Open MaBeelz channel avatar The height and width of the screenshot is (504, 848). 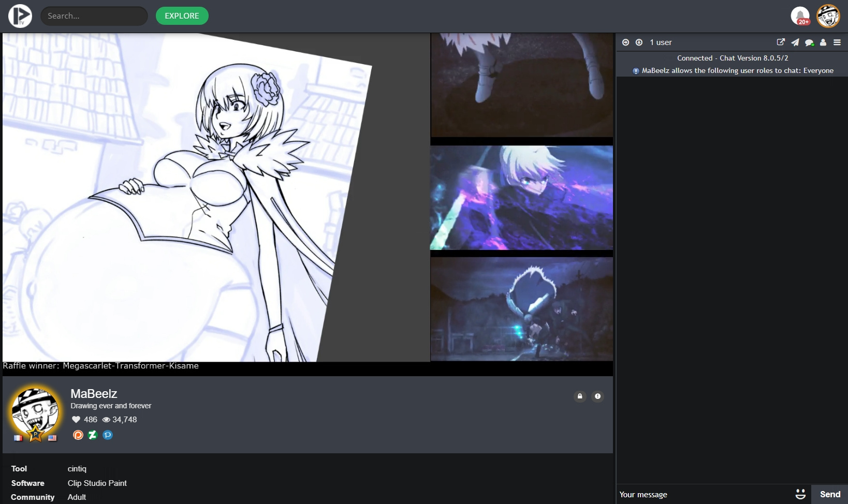click(35, 411)
